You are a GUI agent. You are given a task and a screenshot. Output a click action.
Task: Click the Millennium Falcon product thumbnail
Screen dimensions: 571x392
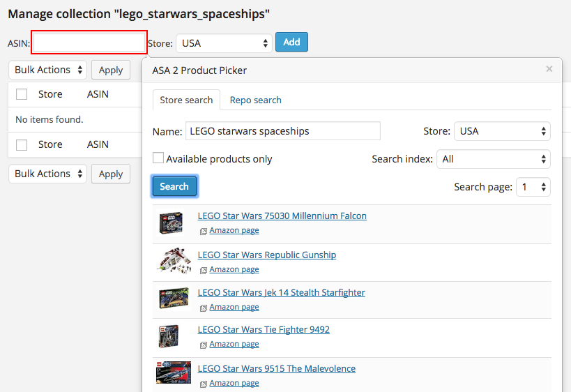171,223
